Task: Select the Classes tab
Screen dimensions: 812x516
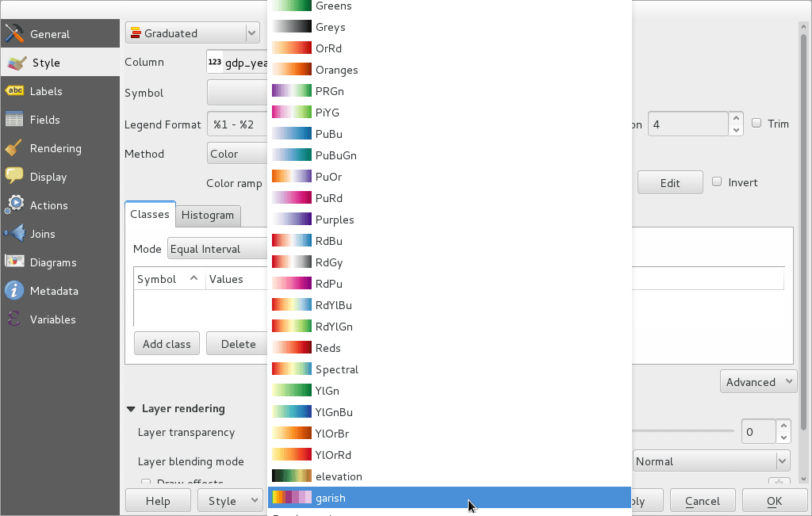Action: (150, 213)
